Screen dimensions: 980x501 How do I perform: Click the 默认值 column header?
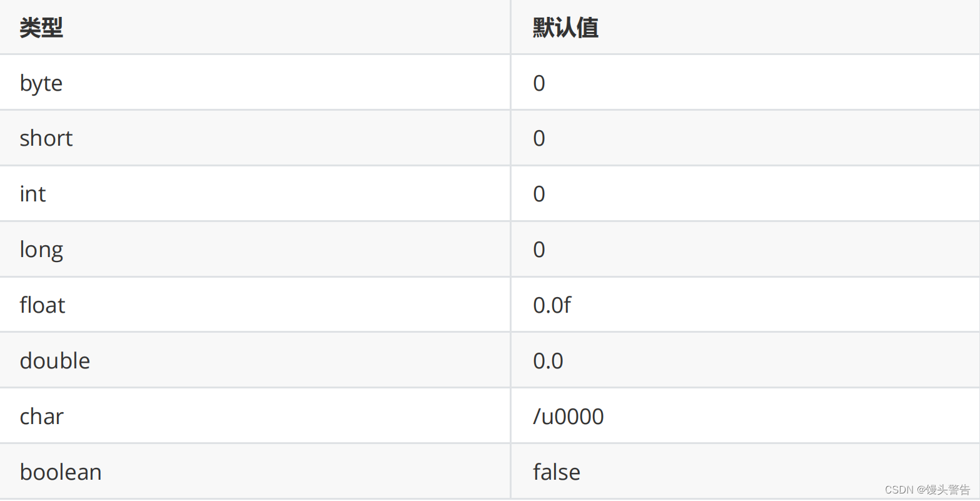(566, 28)
